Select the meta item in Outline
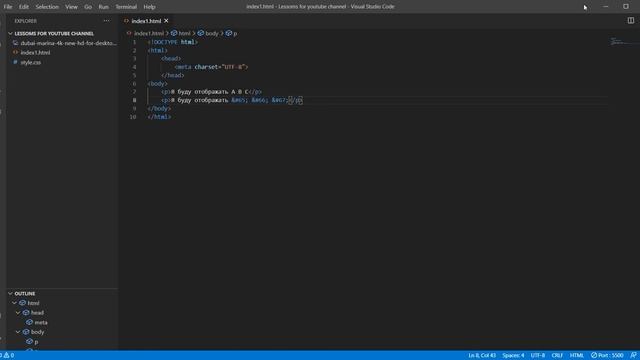Viewport: 640px width, 360px height. pyautogui.click(x=41, y=322)
